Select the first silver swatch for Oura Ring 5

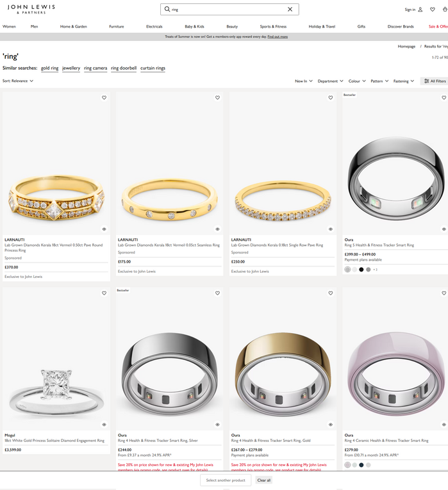click(347, 270)
